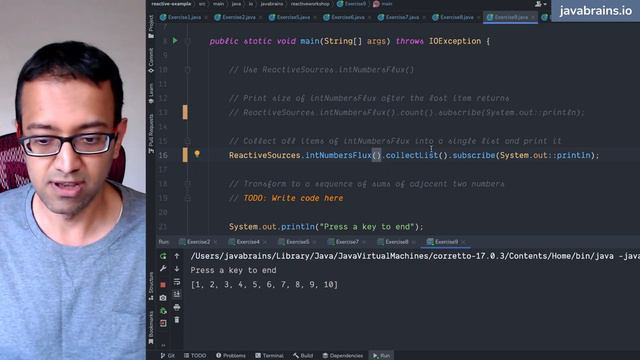The height and width of the screenshot is (360, 640).
Task: Rerun Exercise9 in Run panel
Action: coord(163,256)
